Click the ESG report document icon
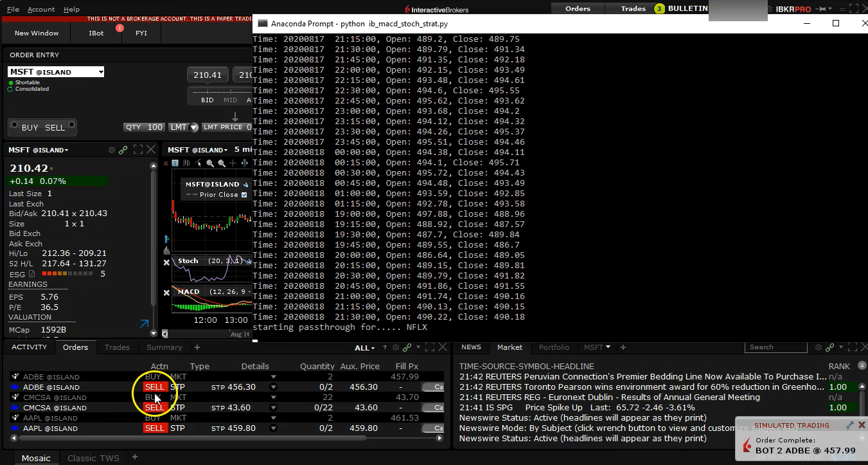The height and width of the screenshot is (465, 868). [32, 274]
